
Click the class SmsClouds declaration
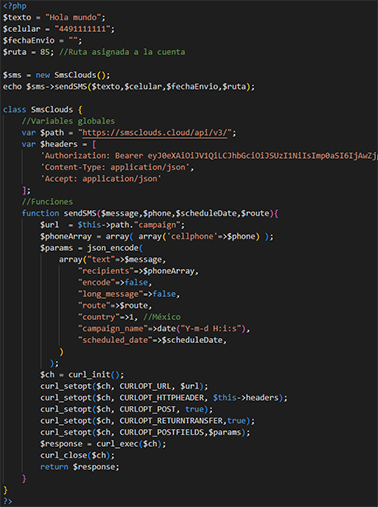(x=38, y=110)
